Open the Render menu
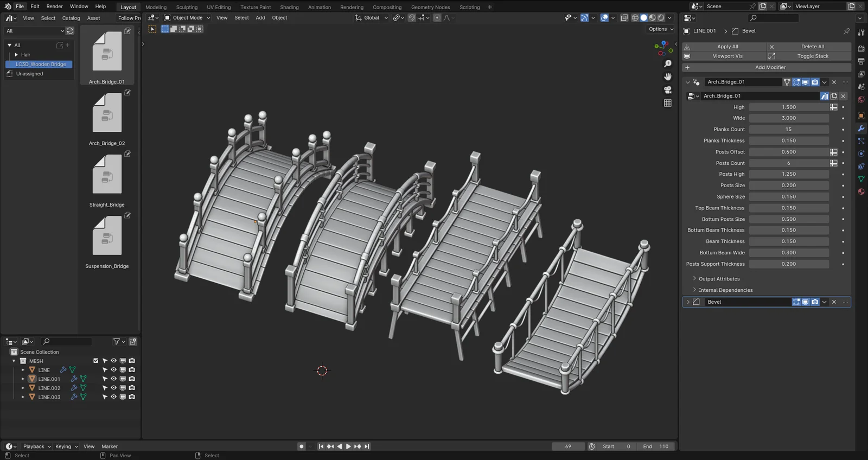868x460 pixels. click(x=54, y=7)
